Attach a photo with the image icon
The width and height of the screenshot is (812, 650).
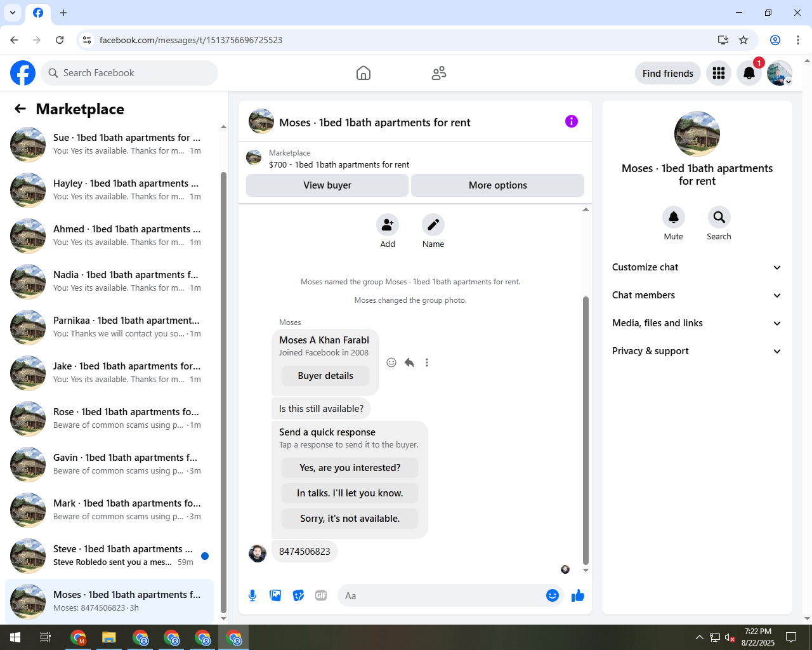(x=275, y=595)
